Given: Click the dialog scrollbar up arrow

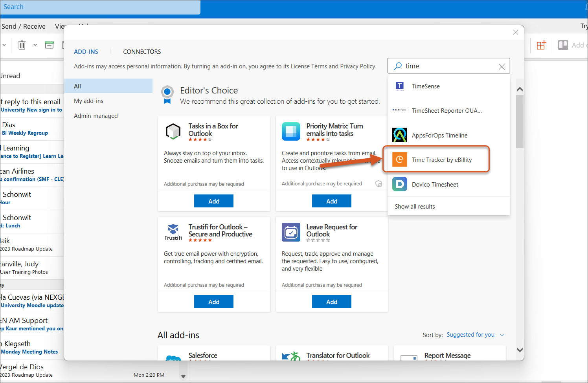Looking at the screenshot, I should point(520,90).
